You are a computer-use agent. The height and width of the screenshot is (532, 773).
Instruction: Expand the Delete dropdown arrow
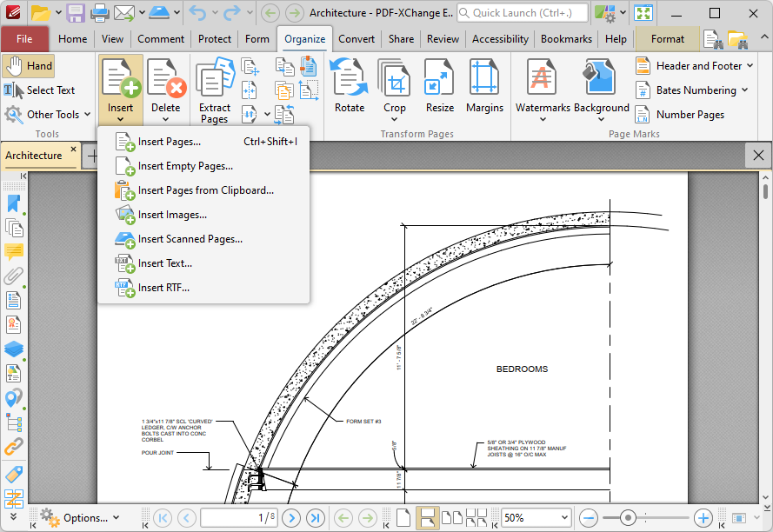pos(165,119)
